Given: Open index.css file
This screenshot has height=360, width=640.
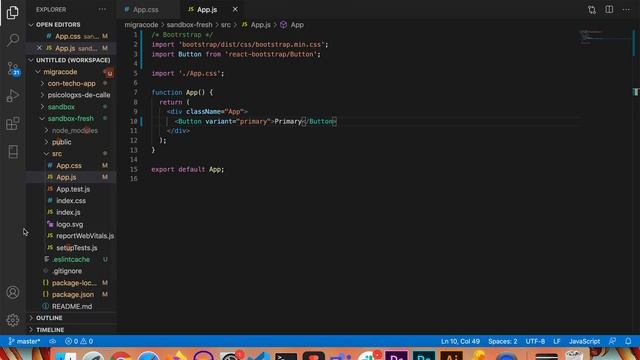Looking at the screenshot, I should [71, 200].
